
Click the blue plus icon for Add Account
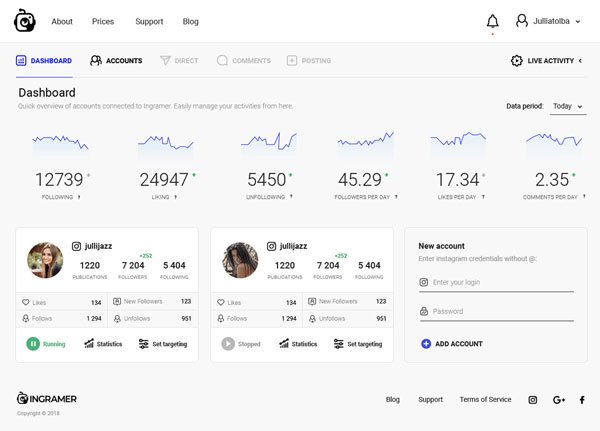point(426,344)
